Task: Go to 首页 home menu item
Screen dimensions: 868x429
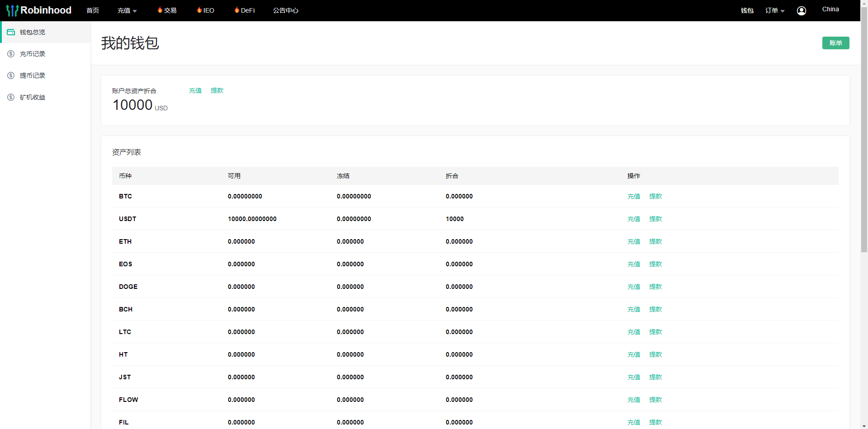Action: [93, 10]
